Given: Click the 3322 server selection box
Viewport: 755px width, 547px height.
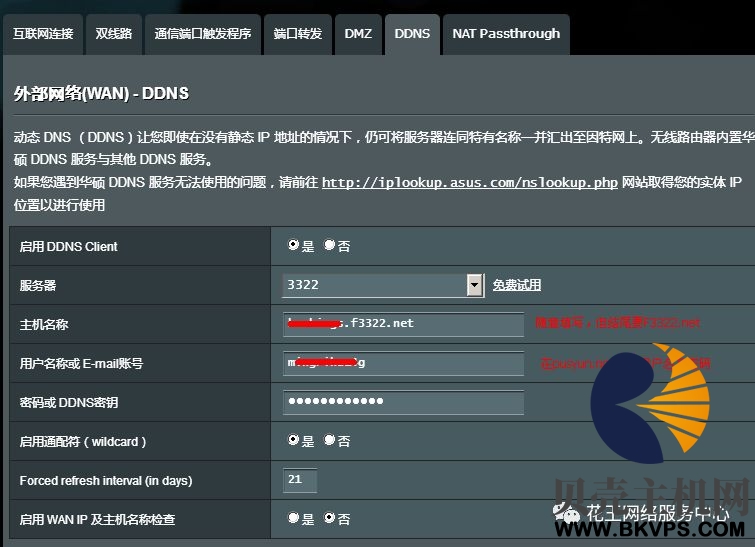Looking at the screenshot, I should point(383,285).
